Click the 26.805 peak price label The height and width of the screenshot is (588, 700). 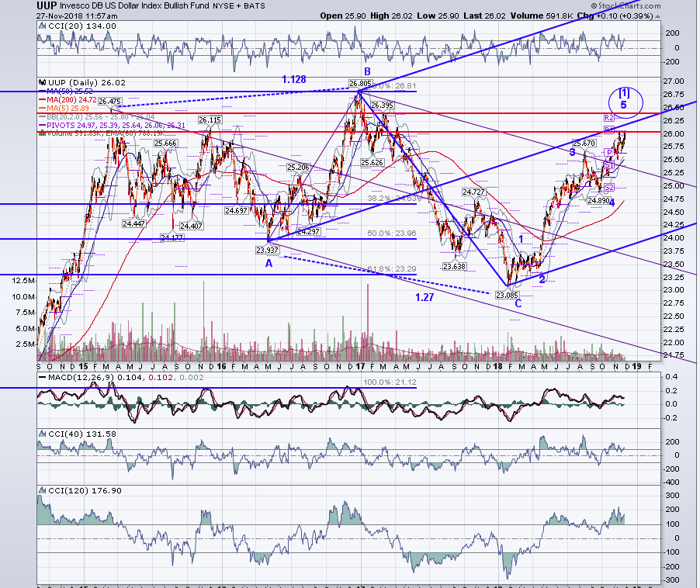pos(360,84)
